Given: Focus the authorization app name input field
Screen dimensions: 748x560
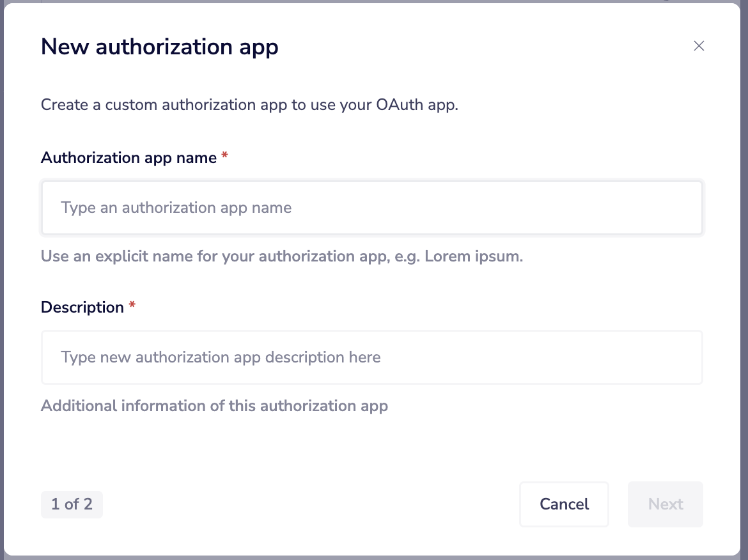Looking at the screenshot, I should [372, 207].
